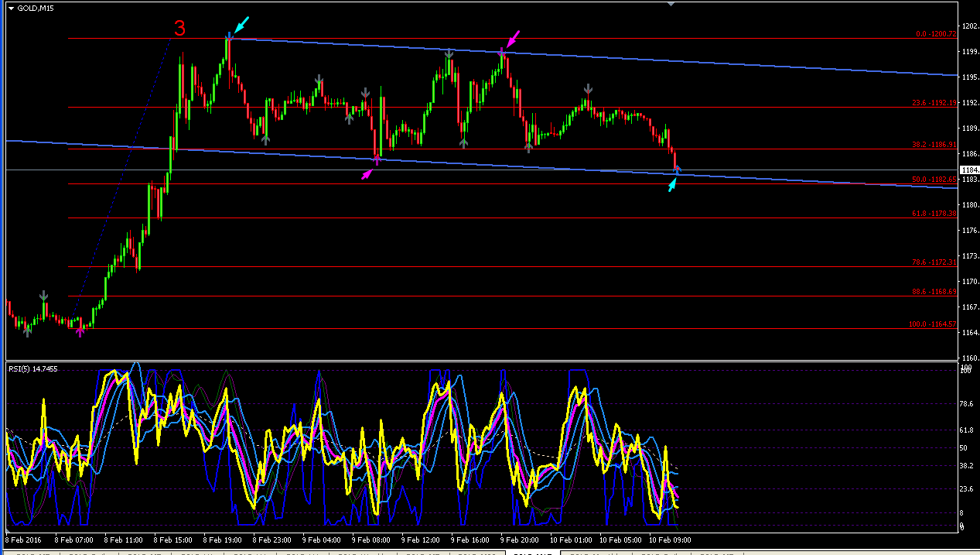Click the 38.2 level on RSI scale
This screenshot has height=555, width=980.
(x=967, y=467)
